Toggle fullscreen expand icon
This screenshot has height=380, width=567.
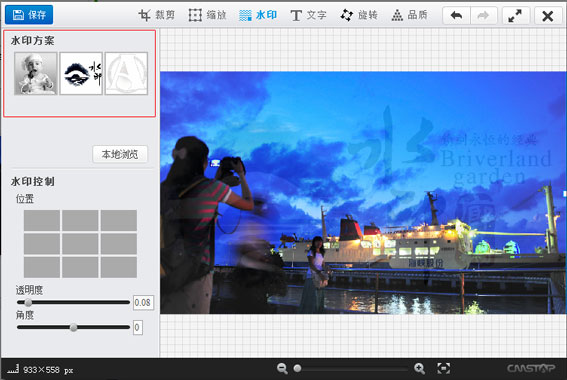click(515, 16)
